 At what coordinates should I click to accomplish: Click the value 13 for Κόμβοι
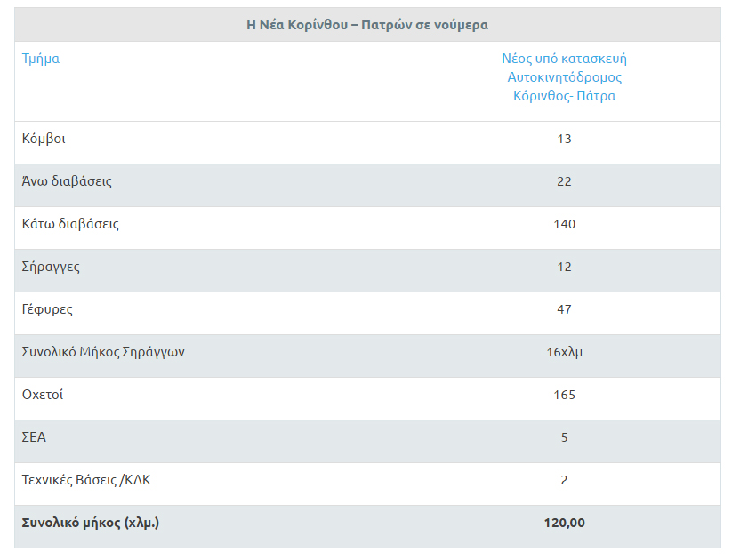click(x=564, y=139)
